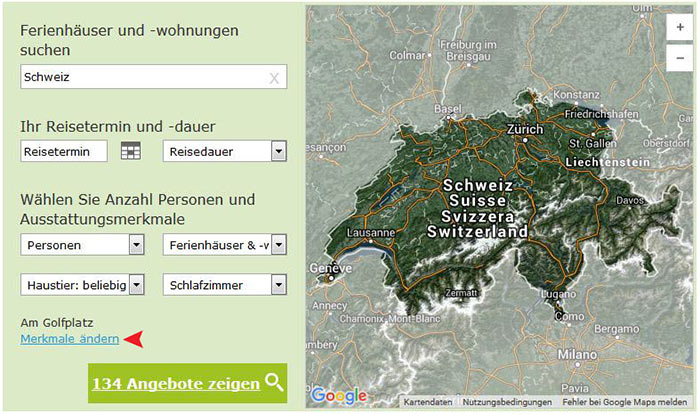Click the Genève label on the map
Image resolution: width=700 pixels, height=414 pixels.
click(331, 268)
